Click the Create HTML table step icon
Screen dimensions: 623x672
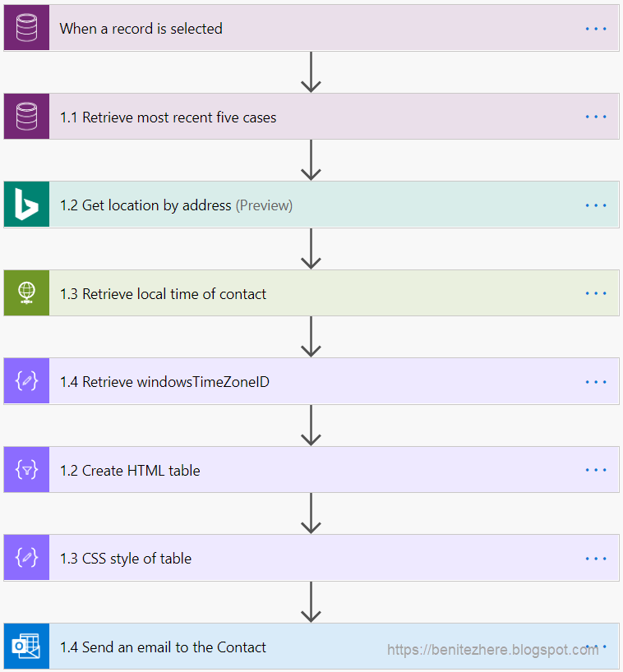[26, 469]
